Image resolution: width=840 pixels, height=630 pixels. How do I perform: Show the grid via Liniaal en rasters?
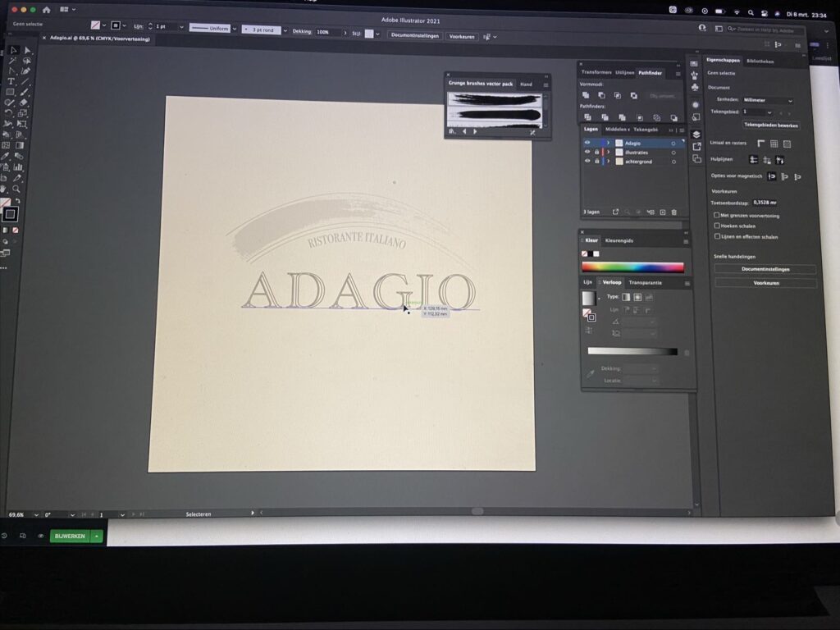pos(774,144)
